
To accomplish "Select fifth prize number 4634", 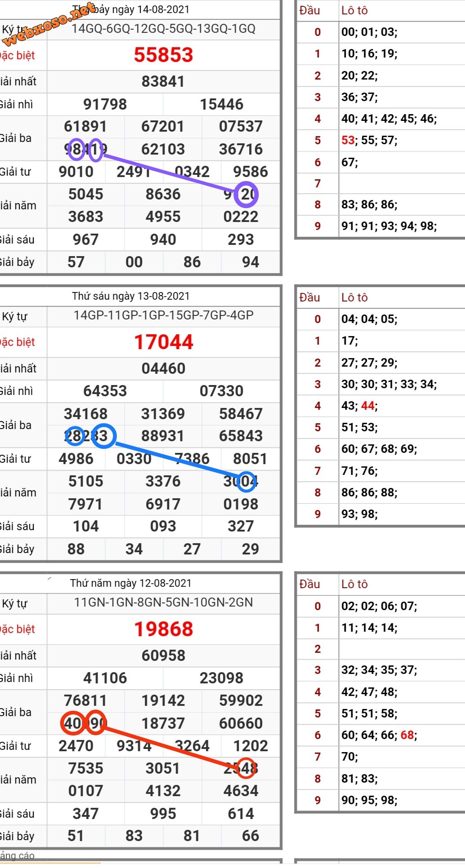I will (x=241, y=790).
